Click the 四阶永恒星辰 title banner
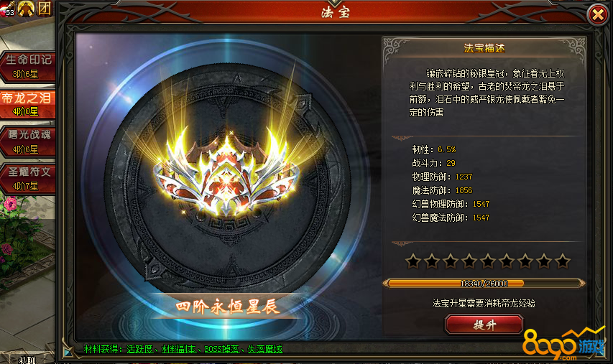 (227, 307)
